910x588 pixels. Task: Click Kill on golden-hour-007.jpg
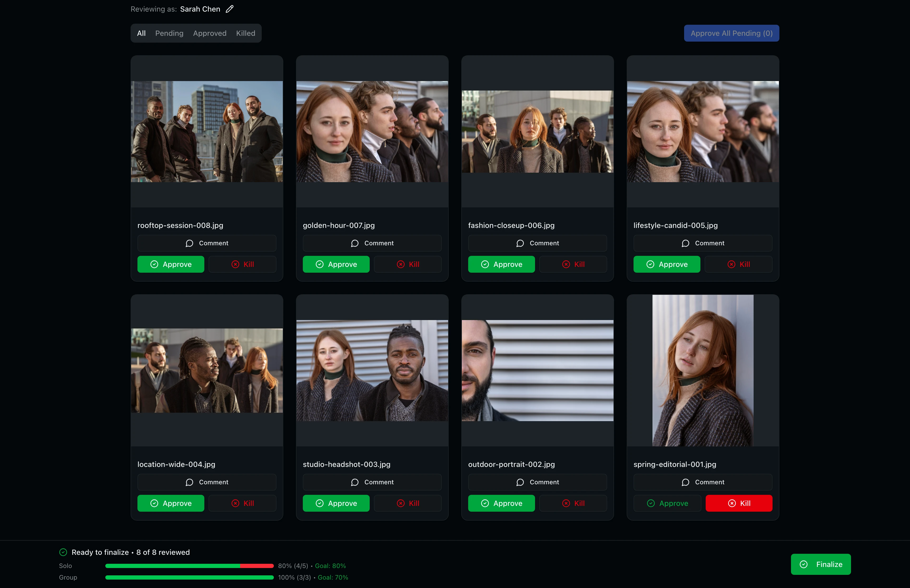(407, 264)
